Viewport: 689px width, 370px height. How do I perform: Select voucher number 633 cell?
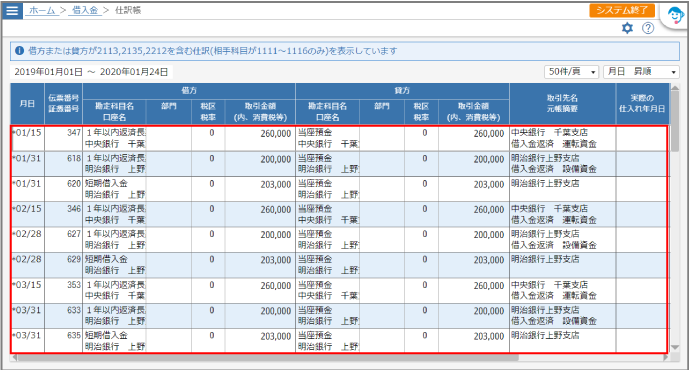63,316
